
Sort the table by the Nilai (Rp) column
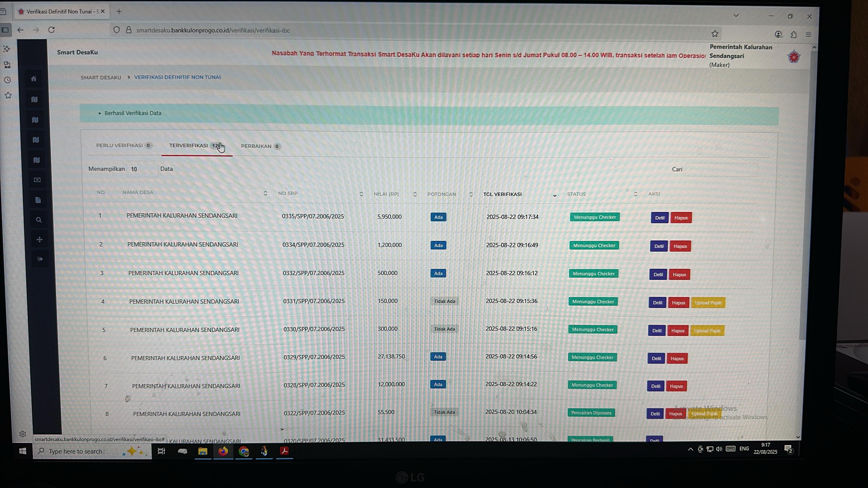415,194
